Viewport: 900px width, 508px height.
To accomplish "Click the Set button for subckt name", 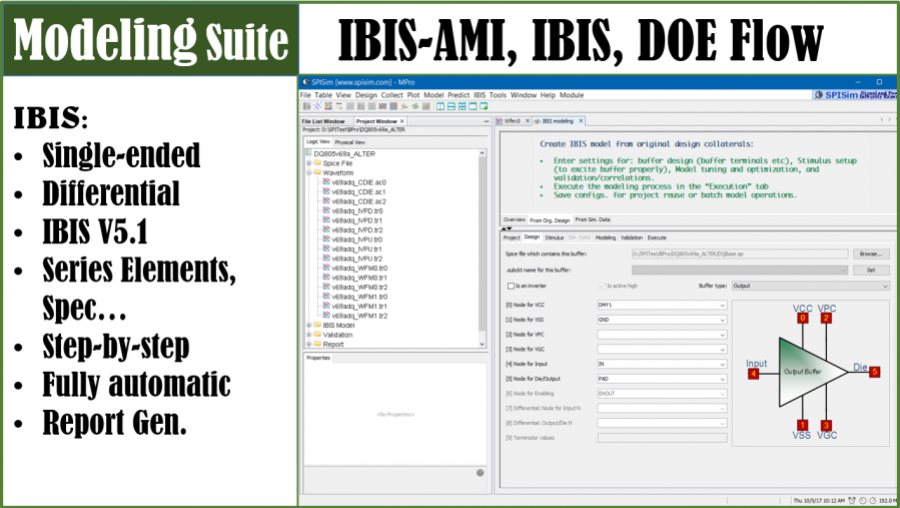I will (x=870, y=270).
